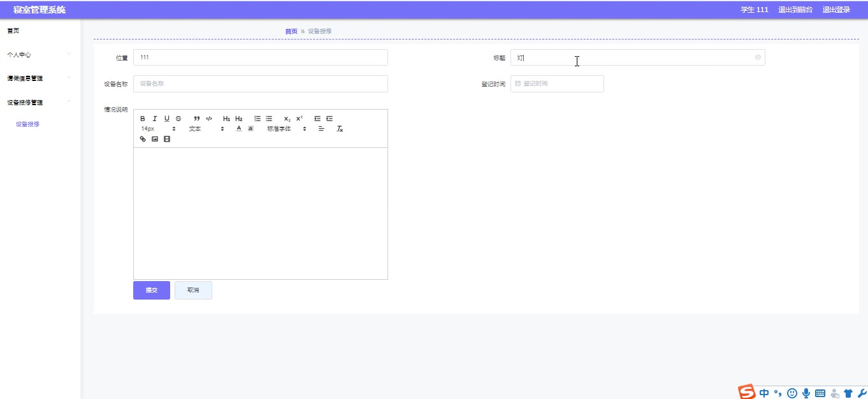The image size is (868, 399).
Task: Insert an image in the editor
Action: [x=155, y=139]
